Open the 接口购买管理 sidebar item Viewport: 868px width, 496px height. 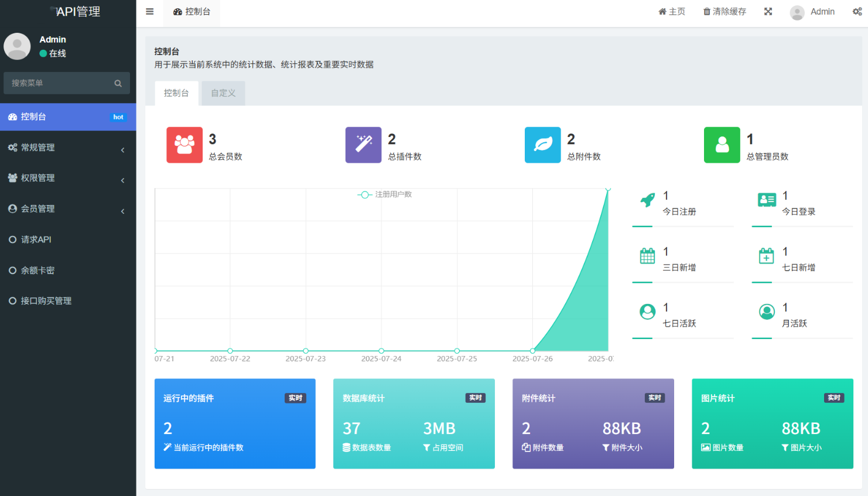pos(68,301)
